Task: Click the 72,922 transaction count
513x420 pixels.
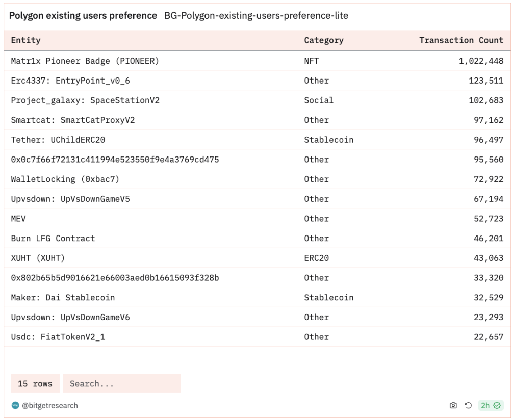Action: [x=489, y=179]
